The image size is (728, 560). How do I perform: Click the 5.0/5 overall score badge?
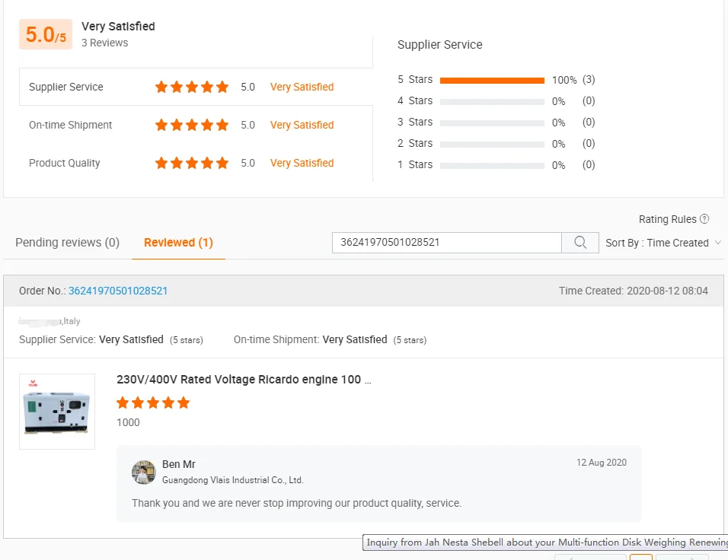pos(46,35)
